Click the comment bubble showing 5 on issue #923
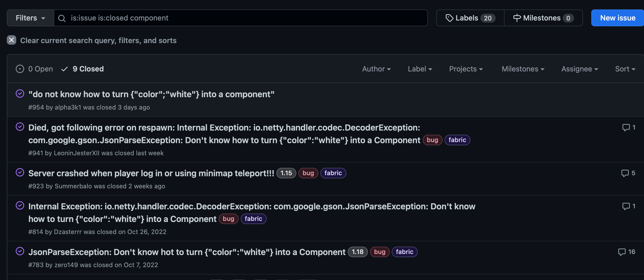644x280 pixels. click(x=625, y=173)
